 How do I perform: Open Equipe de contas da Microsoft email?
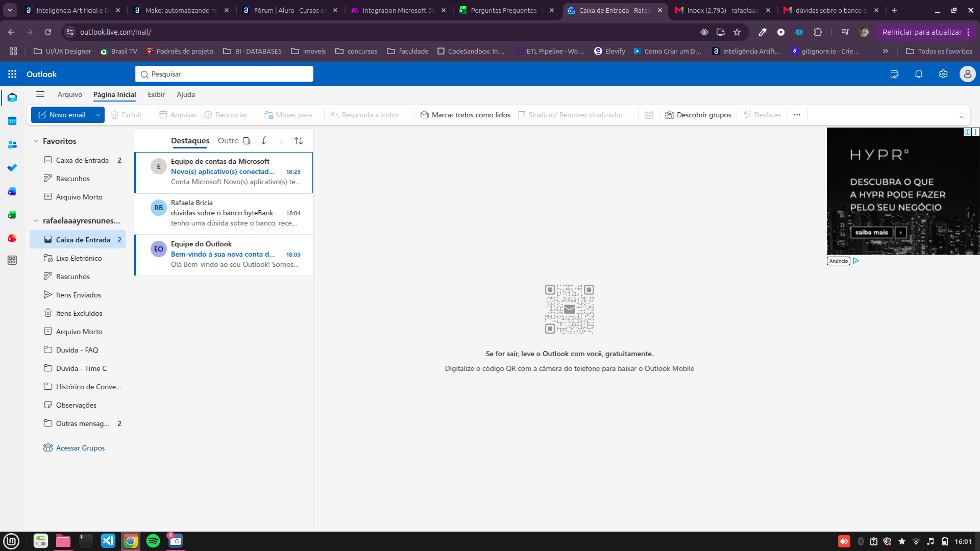pyautogui.click(x=224, y=172)
